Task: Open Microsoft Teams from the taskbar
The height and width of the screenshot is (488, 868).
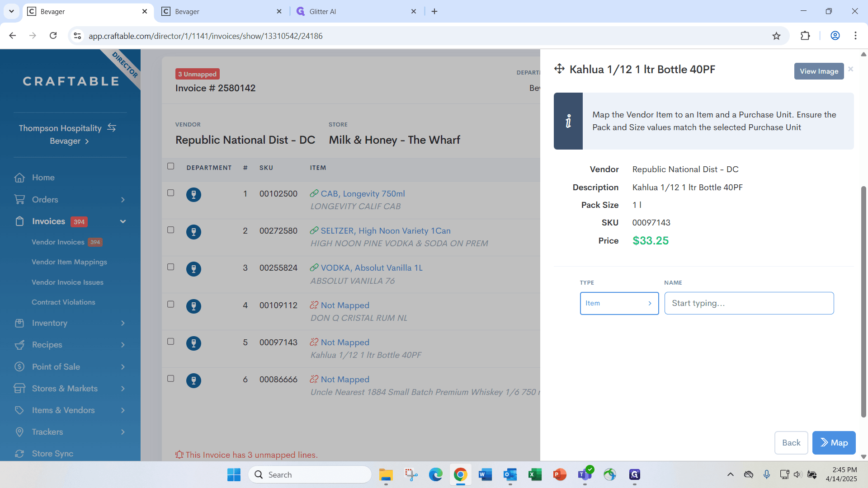Action: point(585,475)
